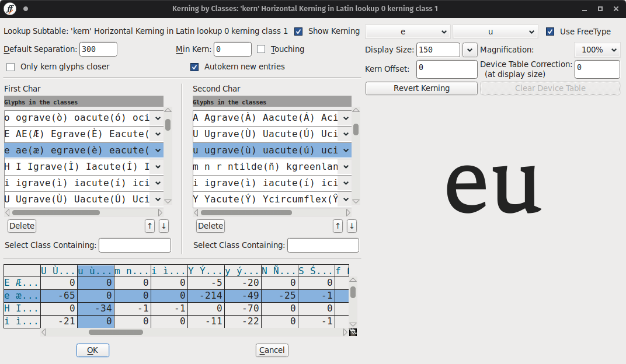Click the Device Table Correction field

click(x=597, y=69)
